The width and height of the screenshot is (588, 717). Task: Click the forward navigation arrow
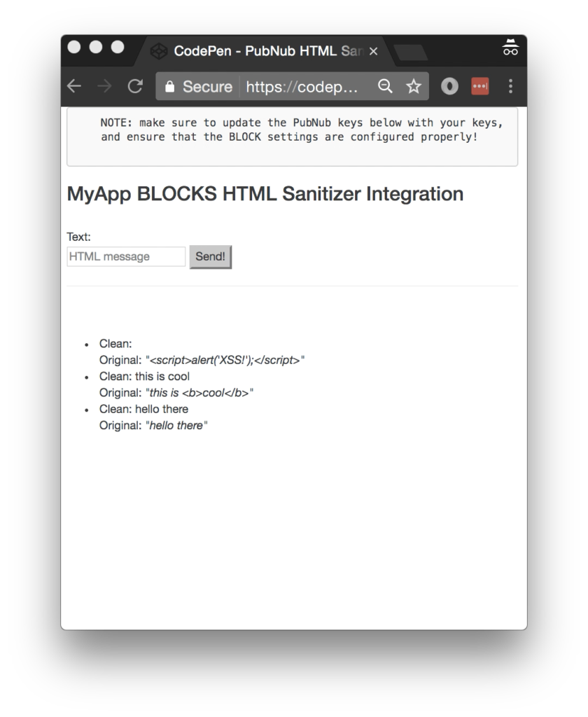104,86
